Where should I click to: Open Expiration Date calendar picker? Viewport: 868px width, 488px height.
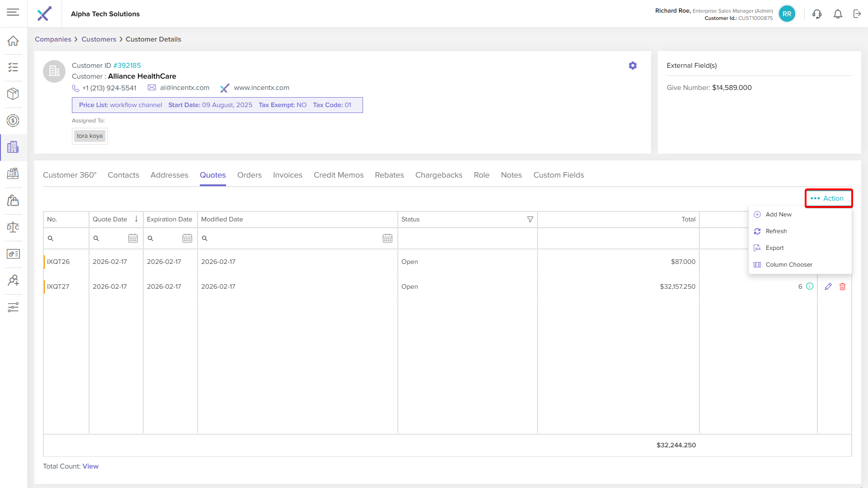[187, 238]
